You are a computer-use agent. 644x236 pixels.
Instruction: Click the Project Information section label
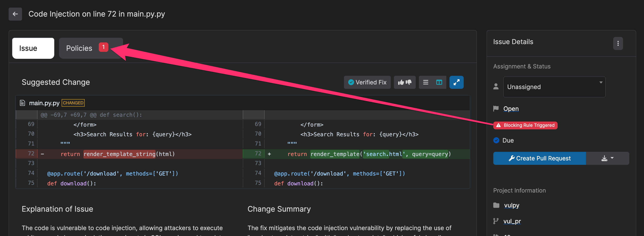519,191
